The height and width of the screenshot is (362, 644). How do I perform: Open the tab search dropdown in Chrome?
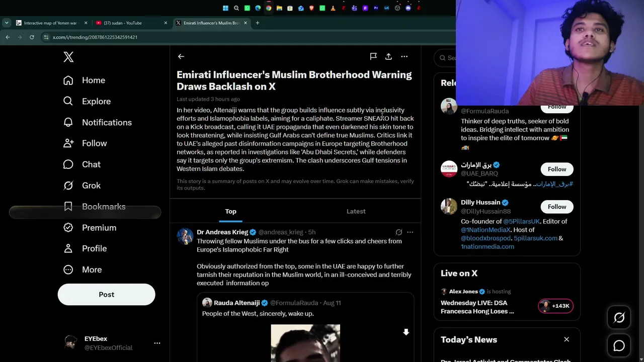tap(7, 23)
